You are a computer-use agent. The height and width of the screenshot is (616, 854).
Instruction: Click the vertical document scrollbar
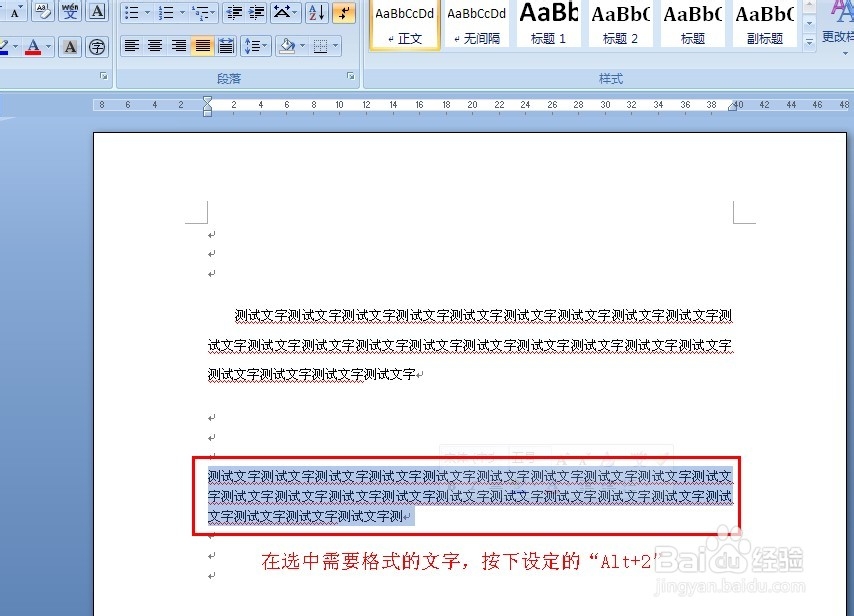pos(848,300)
